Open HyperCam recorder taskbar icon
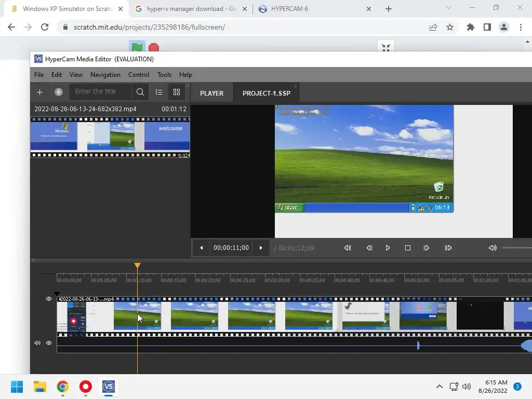Screen dimensions: 532x399 [86, 387]
